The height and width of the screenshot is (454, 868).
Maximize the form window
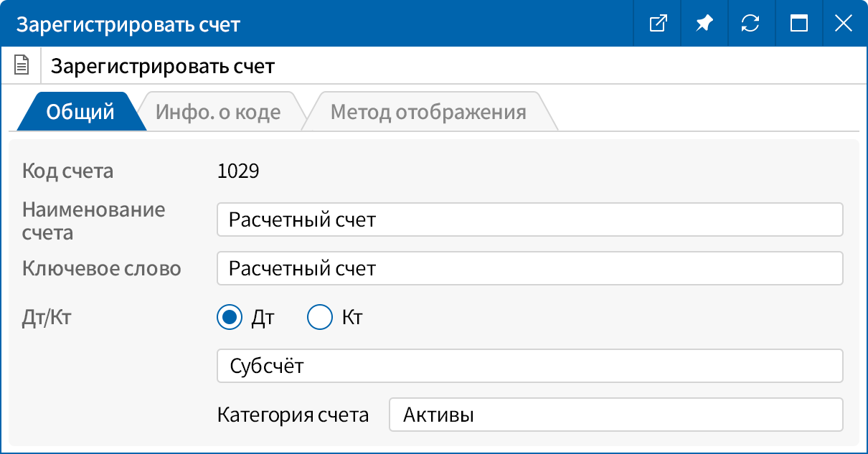click(x=798, y=23)
